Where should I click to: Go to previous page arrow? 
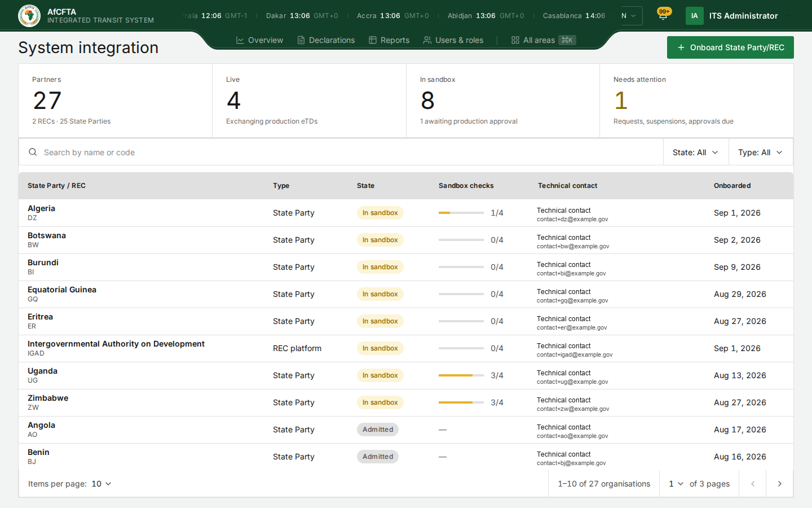pos(752,484)
